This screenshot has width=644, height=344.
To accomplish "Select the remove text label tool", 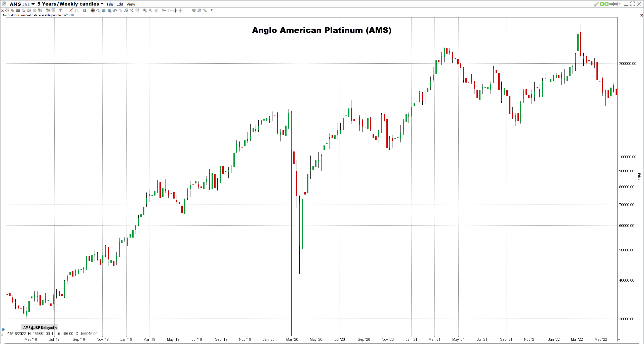I will click(109, 10).
